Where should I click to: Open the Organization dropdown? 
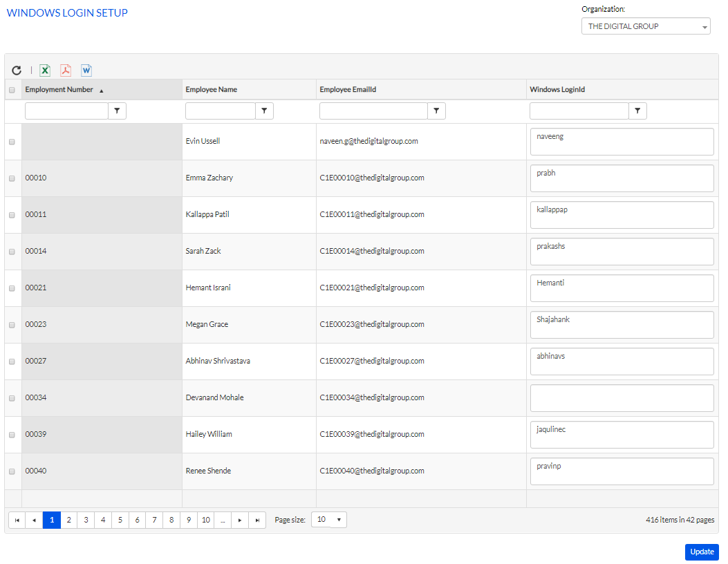coord(646,26)
